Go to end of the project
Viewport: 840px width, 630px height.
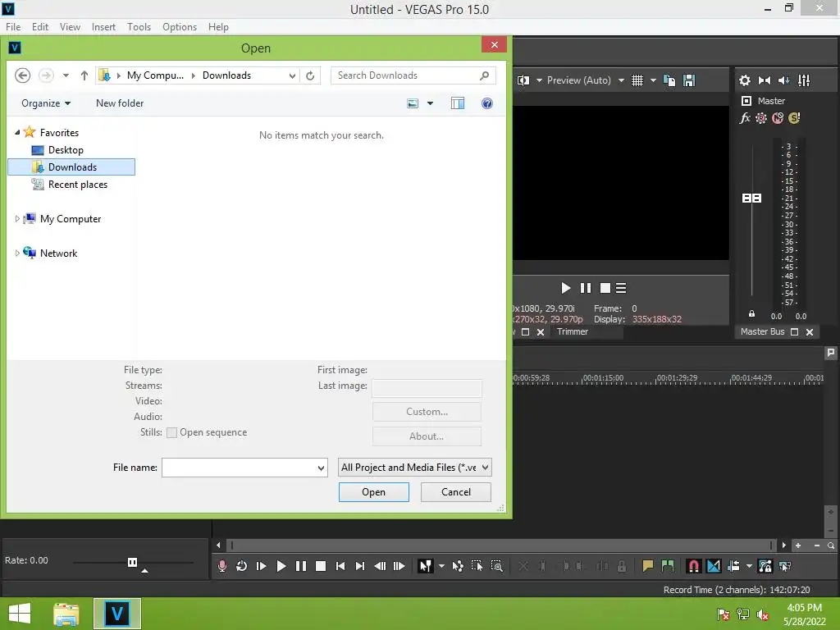point(360,566)
